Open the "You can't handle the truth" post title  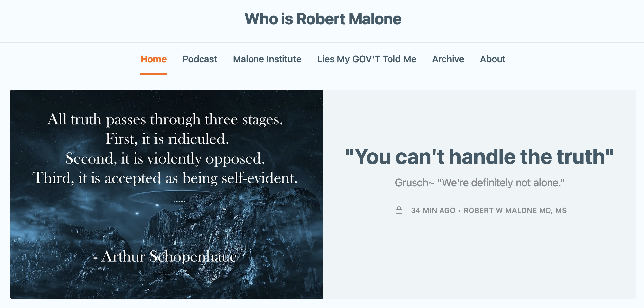[x=479, y=157]
